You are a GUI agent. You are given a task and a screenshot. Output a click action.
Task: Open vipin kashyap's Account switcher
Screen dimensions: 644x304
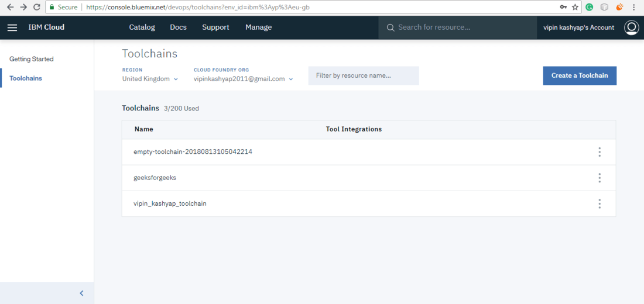pyautogui.click(x=578, y=27)
